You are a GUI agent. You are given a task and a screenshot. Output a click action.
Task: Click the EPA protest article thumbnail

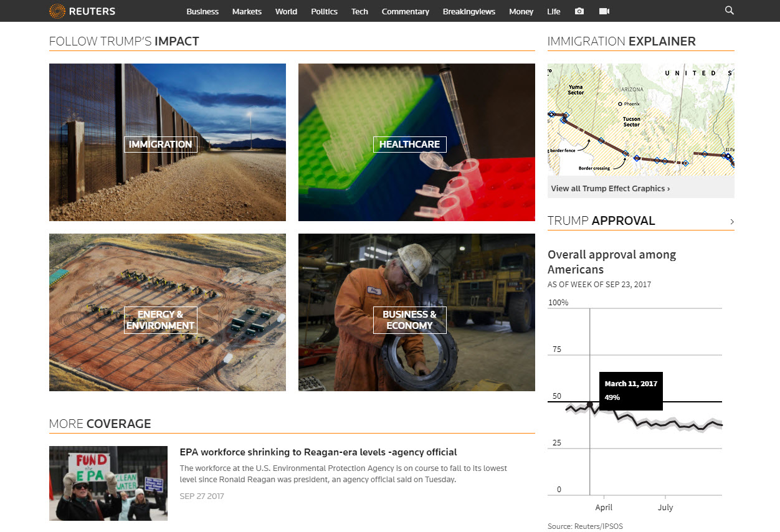click(108, 483)
